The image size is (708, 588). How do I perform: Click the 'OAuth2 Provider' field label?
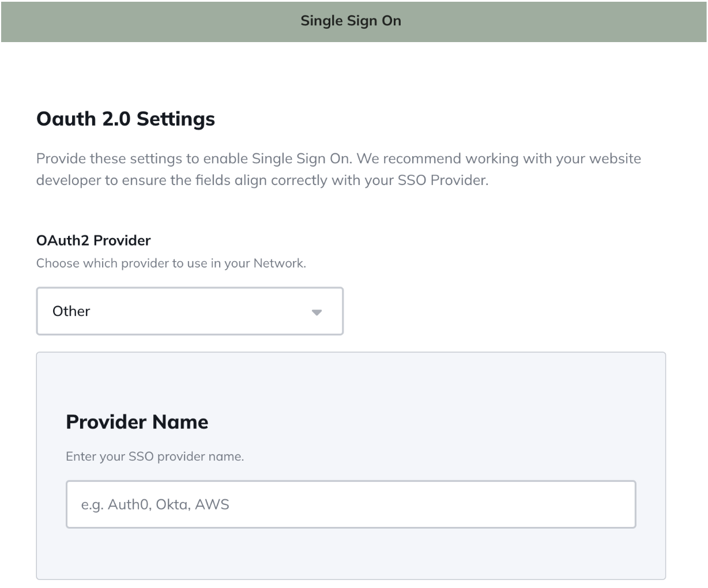click(x=93, y=240)
